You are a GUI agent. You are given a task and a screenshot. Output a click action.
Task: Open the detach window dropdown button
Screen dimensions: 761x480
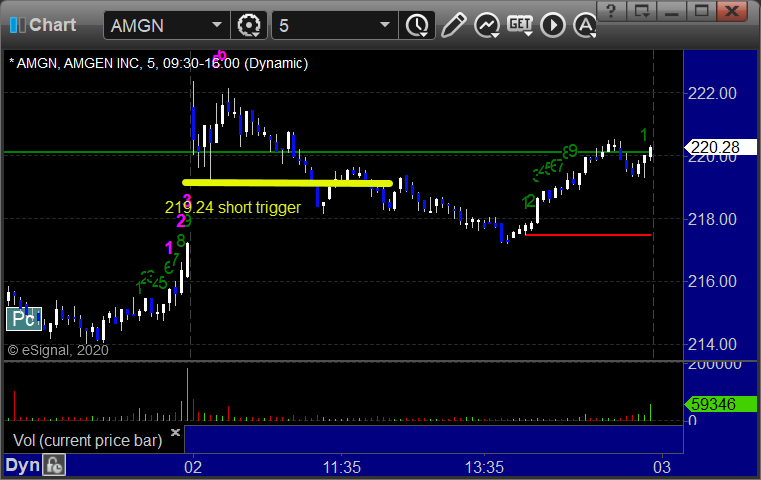(642, 11)
